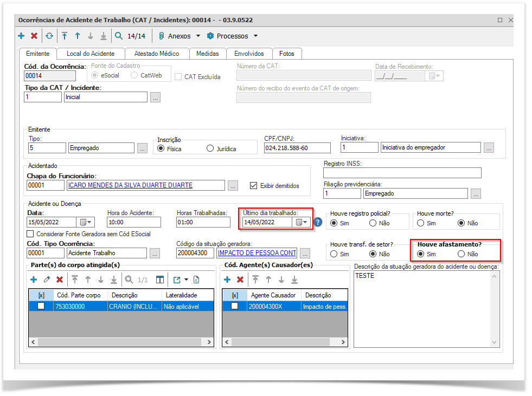Click the Registro INSS field
Viewport: 532px width, 396px height.
[x=402, y=173]
